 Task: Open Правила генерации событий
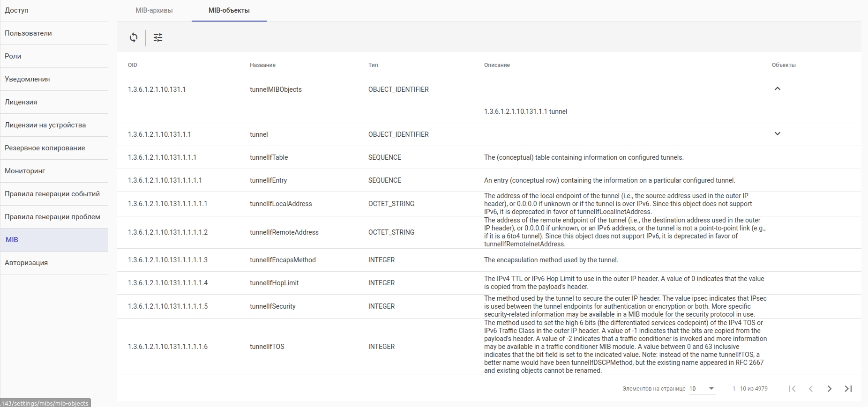(x=52, y=194)
